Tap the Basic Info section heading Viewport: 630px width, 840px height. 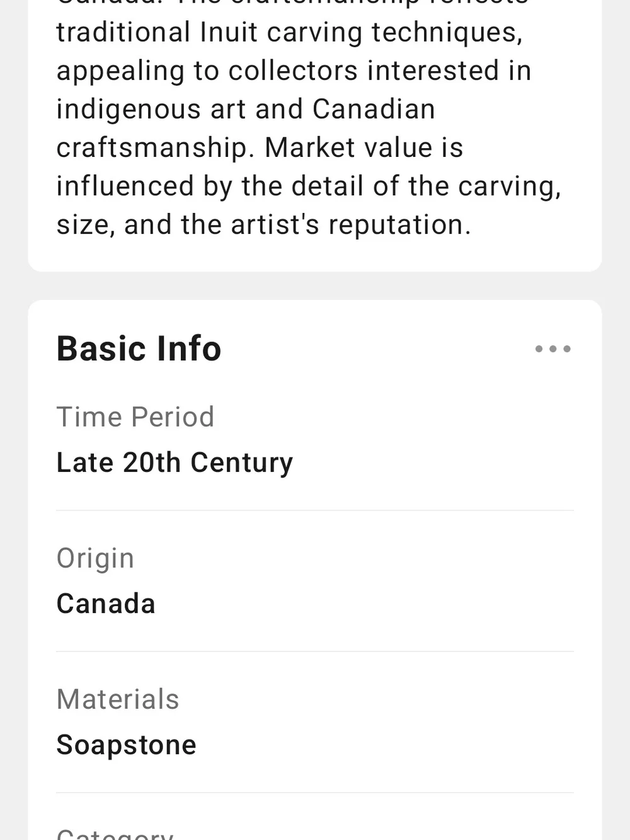(x=139, y=348)
